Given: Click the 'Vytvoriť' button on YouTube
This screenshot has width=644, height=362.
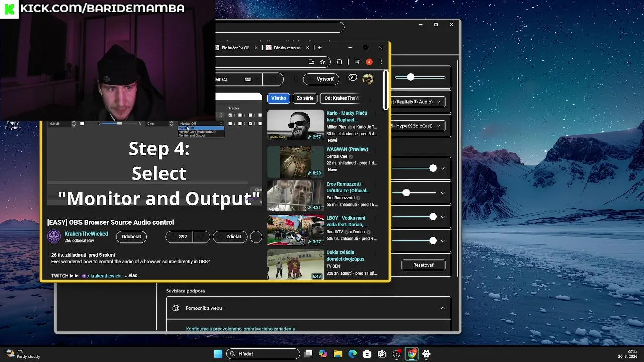Looking at the screenshot, I should [x=320, y=79].
